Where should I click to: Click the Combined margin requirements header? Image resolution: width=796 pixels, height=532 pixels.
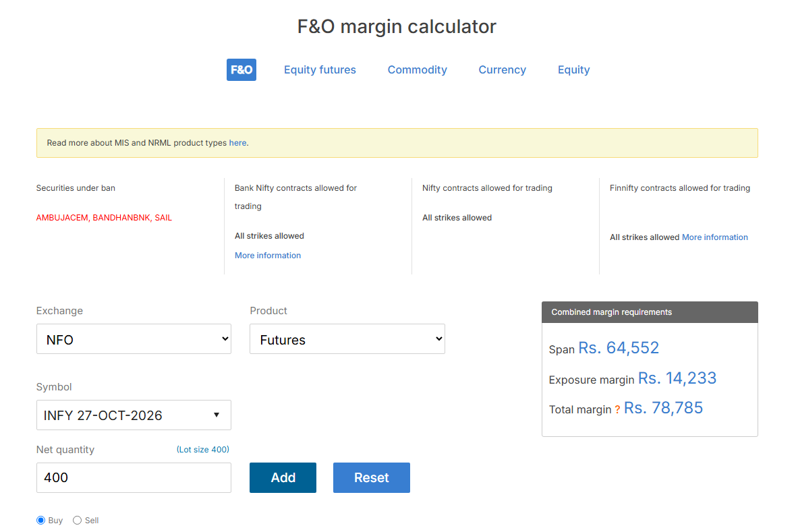(650, 312)
